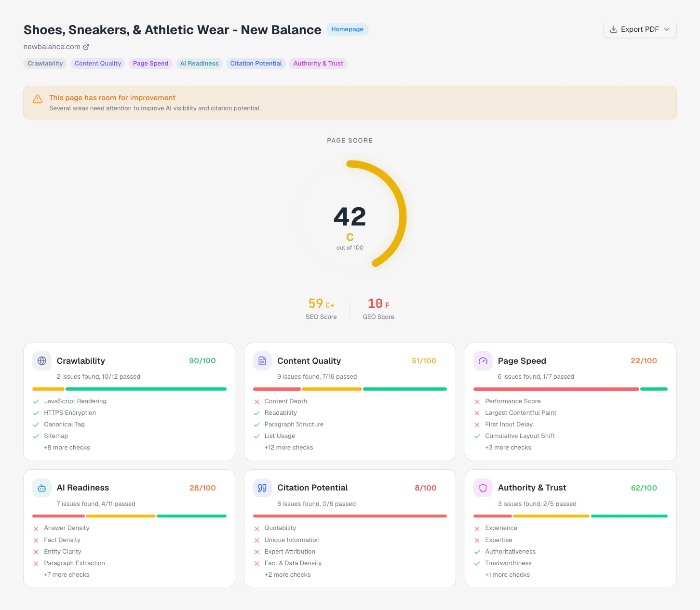
Task: Click the 8/100 Citation Potential score
Action: [426, 488]
